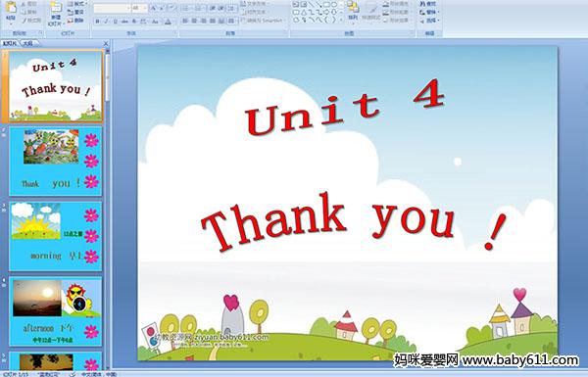Select the rectangle shape in the shapes gallery
Image resolution: width=588 pixels, height=377 pixels.
(x=326, y=5)
